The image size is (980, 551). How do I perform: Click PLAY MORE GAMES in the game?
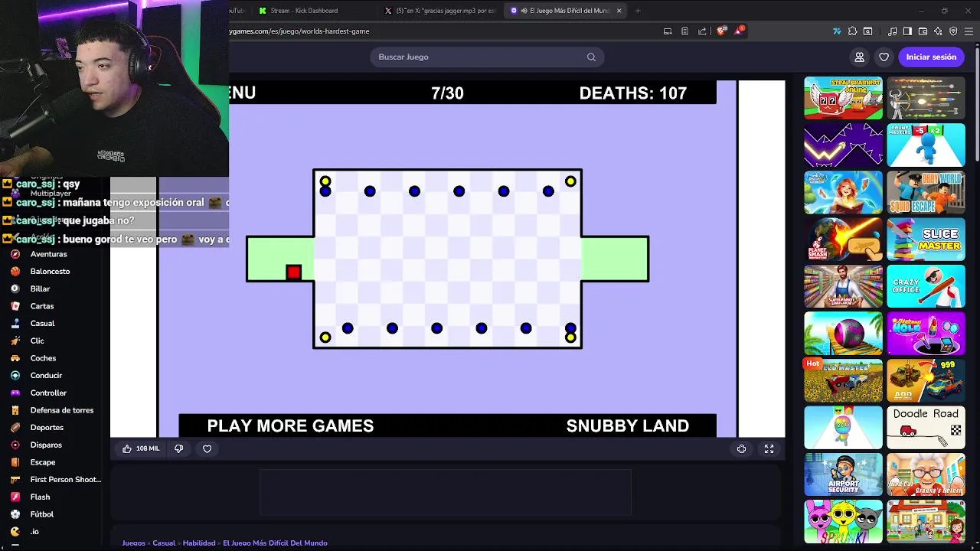(290, 425)
